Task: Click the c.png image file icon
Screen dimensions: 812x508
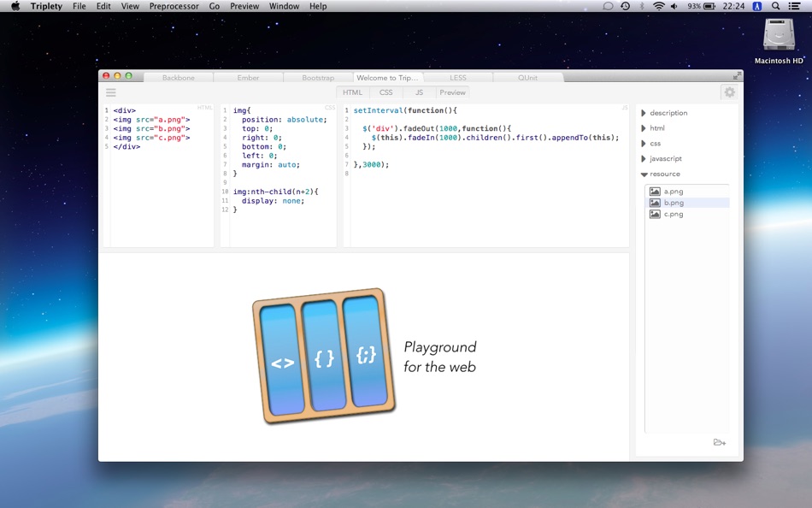Action: point(655,214)
